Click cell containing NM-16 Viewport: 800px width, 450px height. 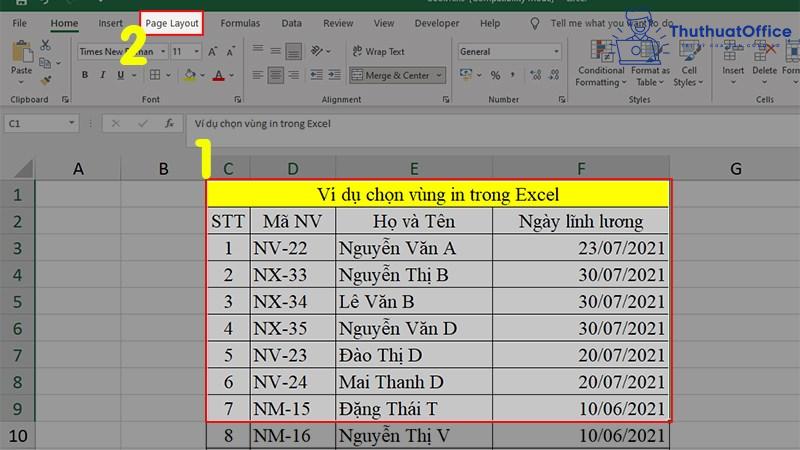[293, 436]
